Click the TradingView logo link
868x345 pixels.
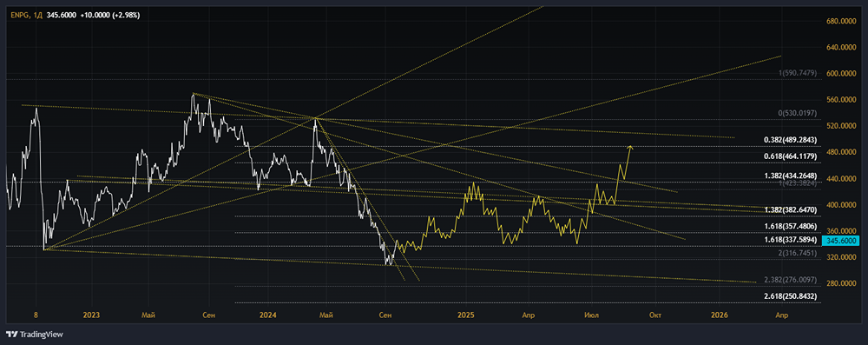click(x=35, y=335)
